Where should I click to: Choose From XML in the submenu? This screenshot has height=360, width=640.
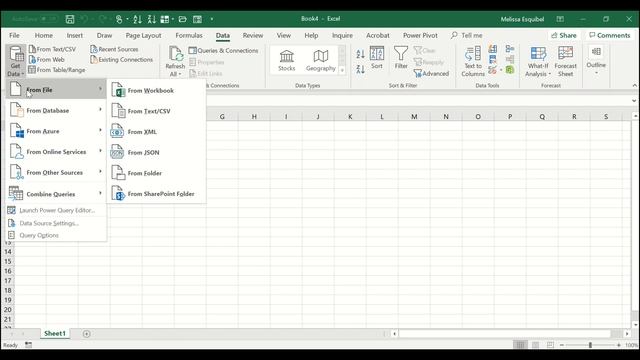coord(156,132)
